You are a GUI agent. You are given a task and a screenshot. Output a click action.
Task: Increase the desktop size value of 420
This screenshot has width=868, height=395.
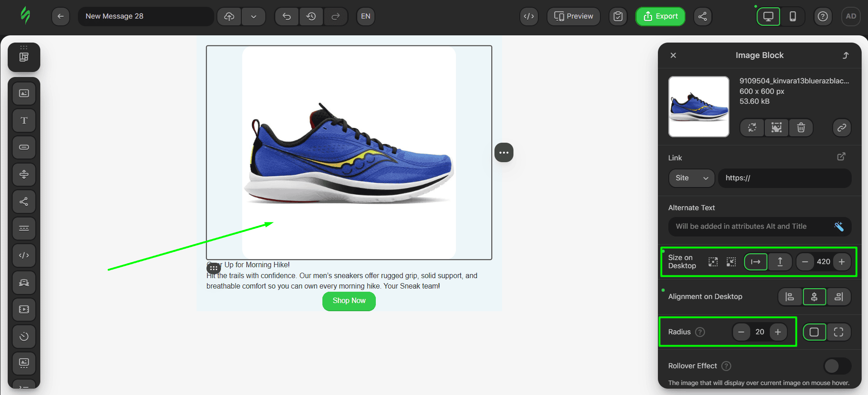[842, 262]
